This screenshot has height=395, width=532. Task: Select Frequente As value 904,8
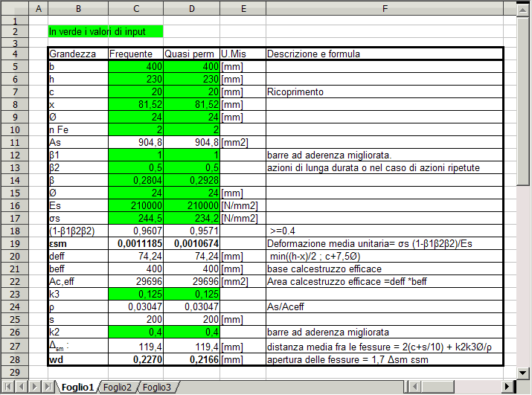coord(136,143)
